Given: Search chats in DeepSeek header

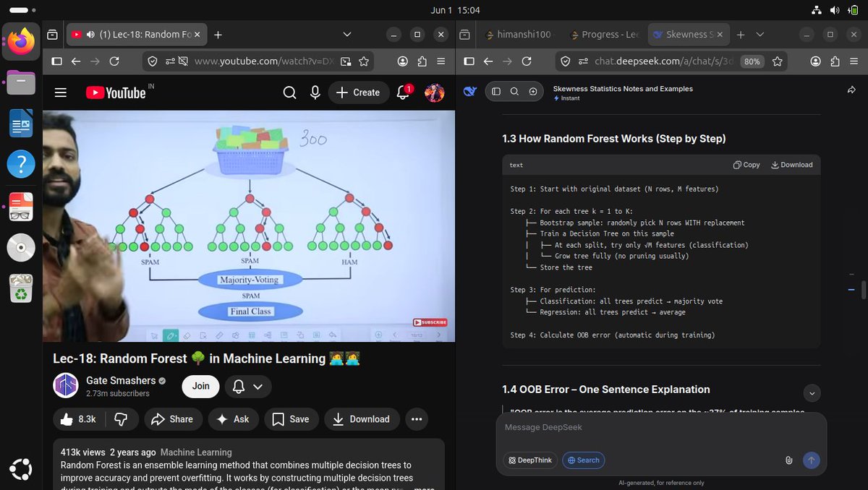Looking at the screenshot, I should click(514, 92).
